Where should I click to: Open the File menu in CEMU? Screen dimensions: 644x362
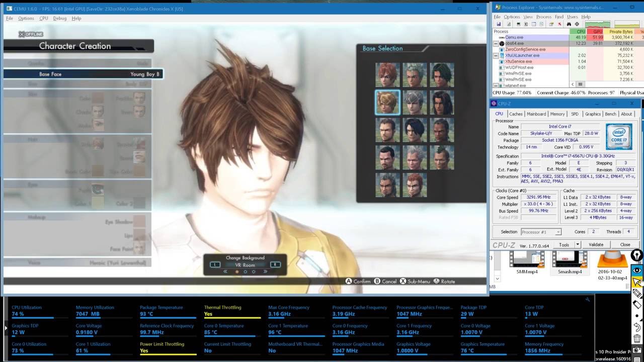click(10, 18)
